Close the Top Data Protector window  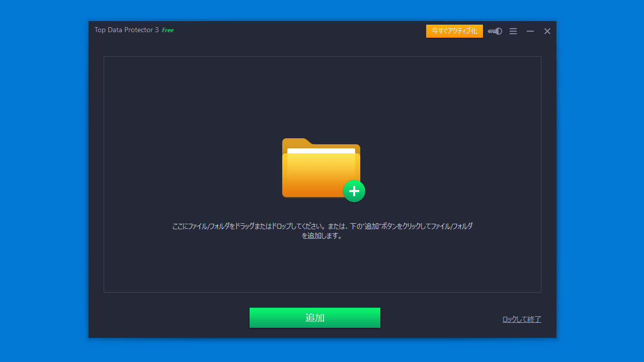547,31
